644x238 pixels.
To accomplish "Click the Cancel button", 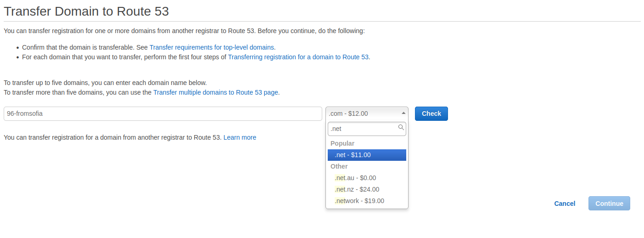I will pyautogui.click(x=565, y=204).
